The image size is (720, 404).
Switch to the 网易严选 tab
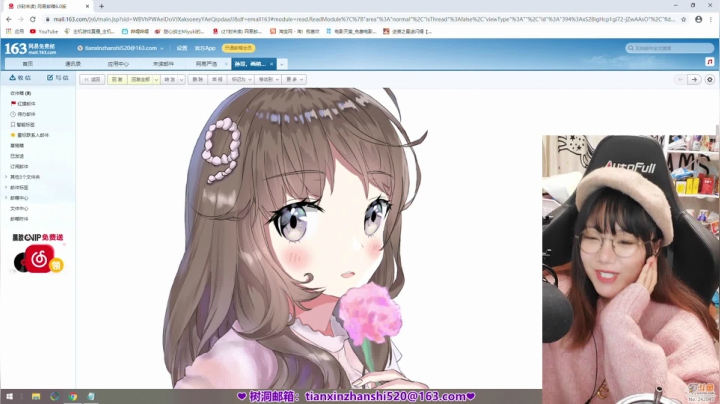[x=206, y=64]
